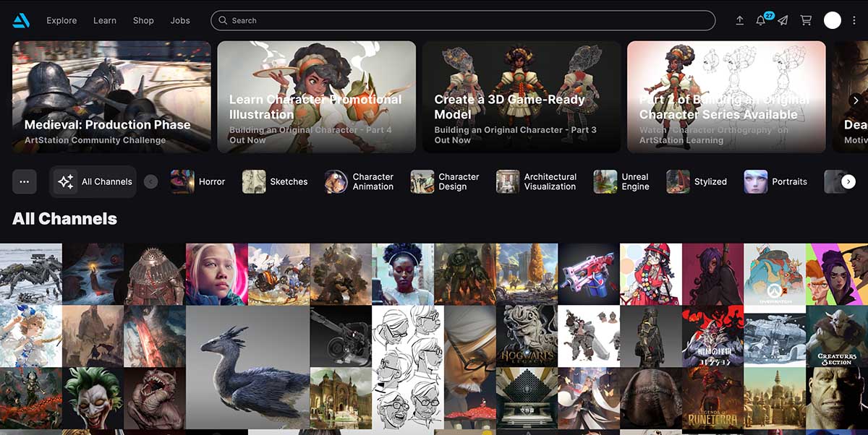
Task: Click the magnifier search icon
Action: [224, 20]
